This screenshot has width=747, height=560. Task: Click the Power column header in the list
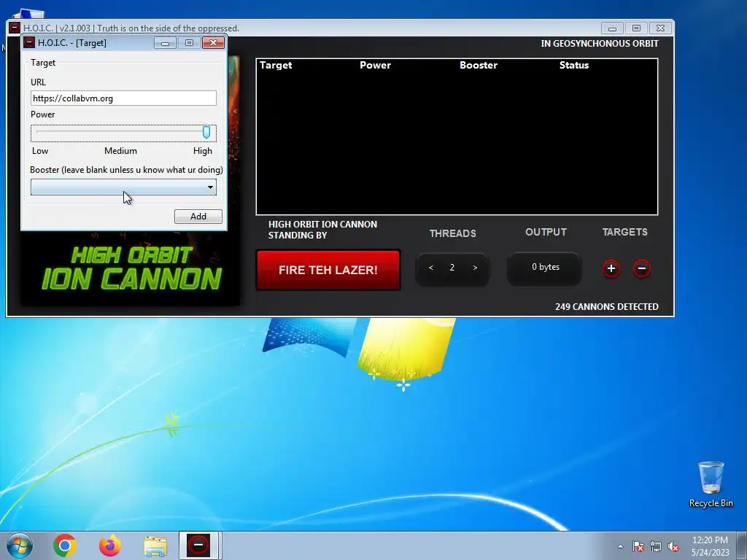pos(375,65)
